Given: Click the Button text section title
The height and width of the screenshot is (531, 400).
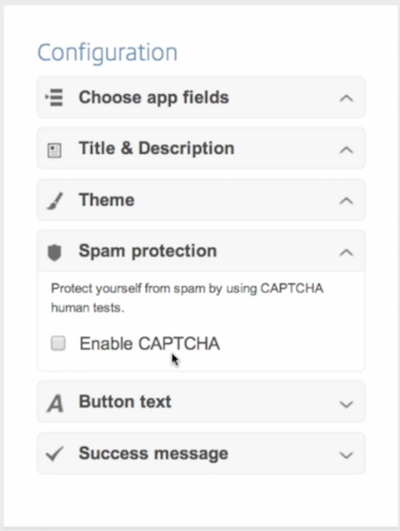Looking at the screenshot, I should 125,402.
